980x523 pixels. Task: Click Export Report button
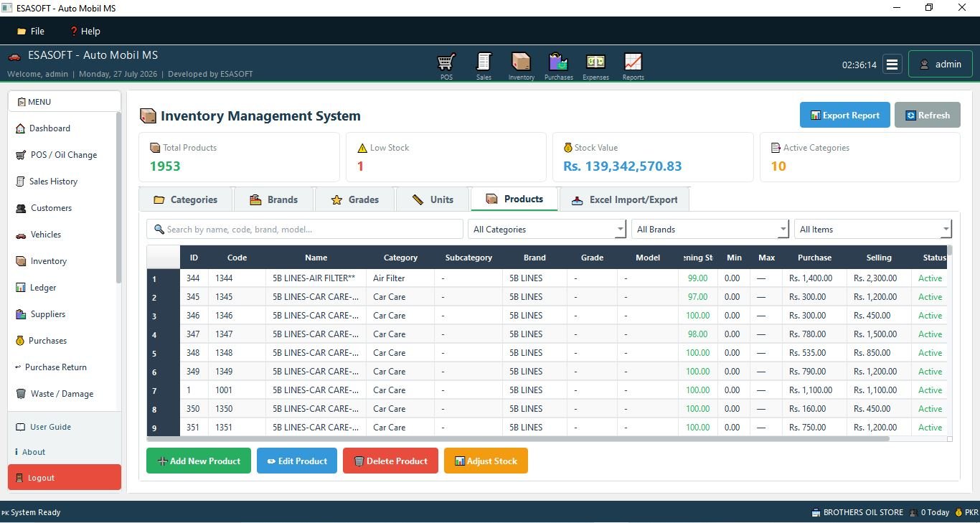point(844,116)
